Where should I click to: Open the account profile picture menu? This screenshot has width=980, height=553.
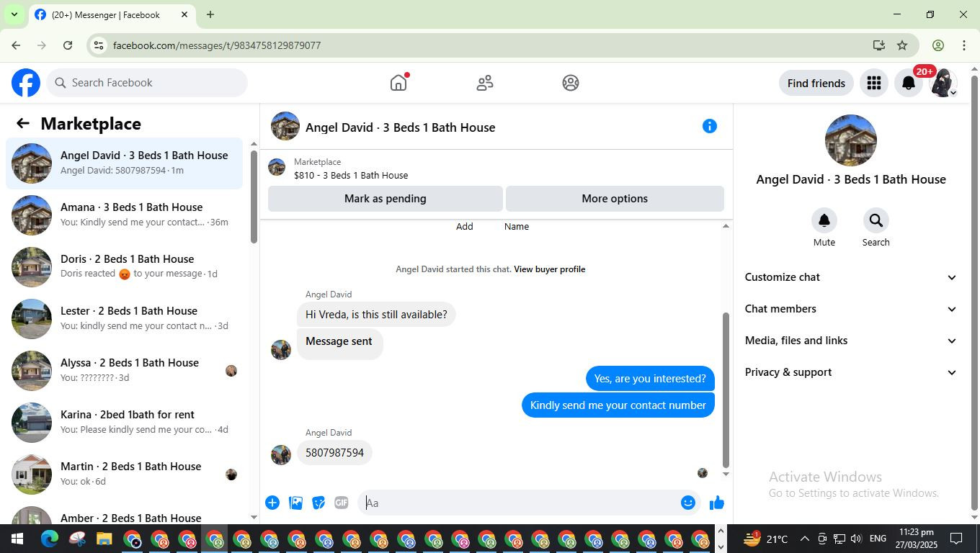coord(943,83)
